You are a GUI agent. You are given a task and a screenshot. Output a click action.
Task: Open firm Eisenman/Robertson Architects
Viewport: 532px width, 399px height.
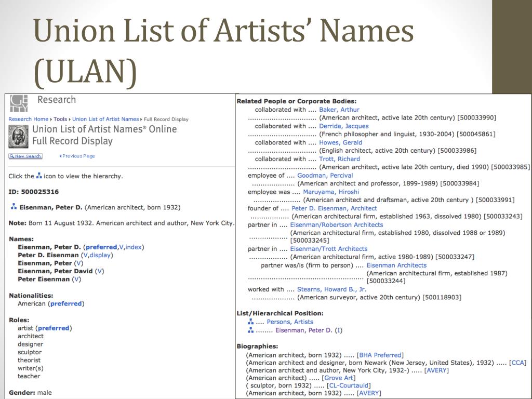tap(337, 224)
